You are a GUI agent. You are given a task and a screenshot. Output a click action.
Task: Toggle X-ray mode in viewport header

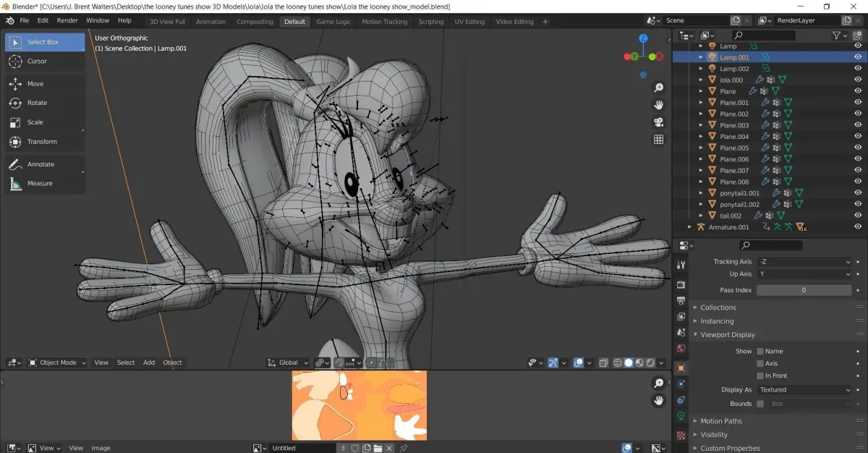603,363
